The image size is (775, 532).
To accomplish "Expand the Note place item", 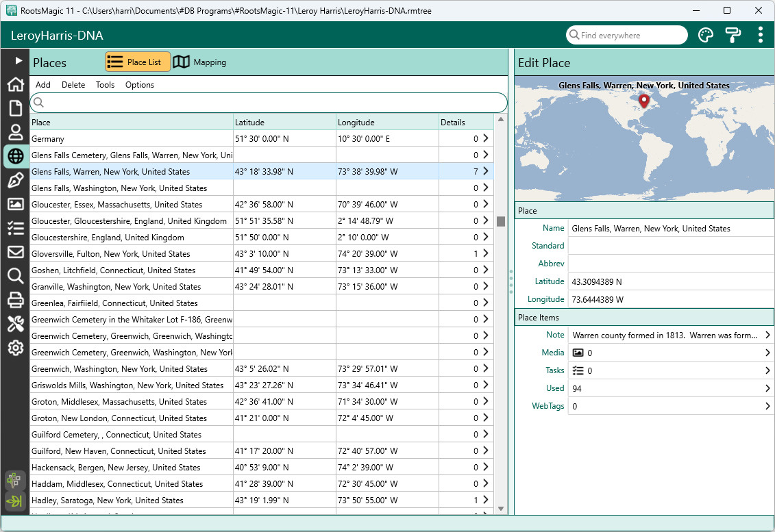I will 767,335.
